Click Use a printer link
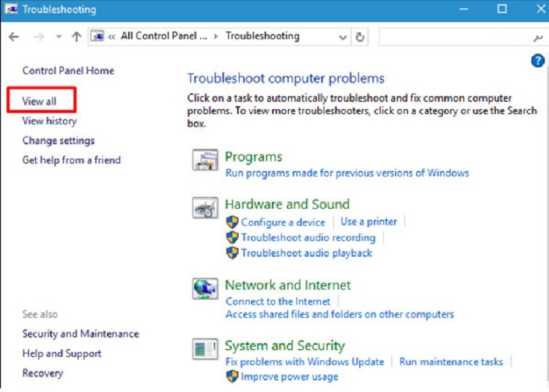The width and height of the screenshot is (549, 392). point(369,222)
